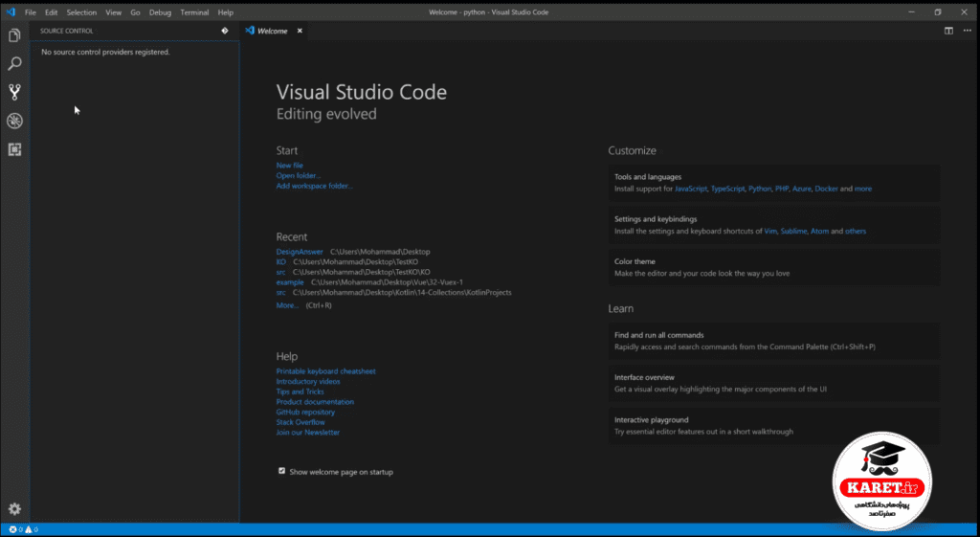The width and height of the screenshot is (980, 537).
Task: Toggle Show welcome page on startup checkbox
Action: click(x=282, y=471)
